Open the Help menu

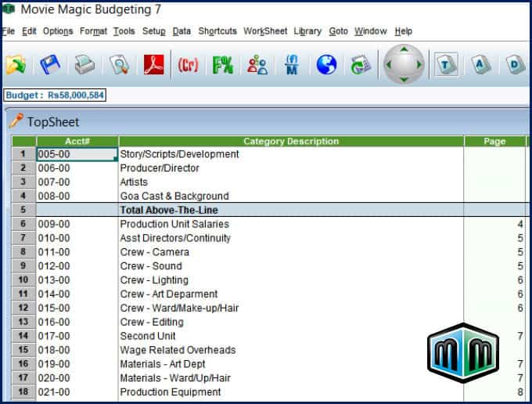[x=404, y=31]
